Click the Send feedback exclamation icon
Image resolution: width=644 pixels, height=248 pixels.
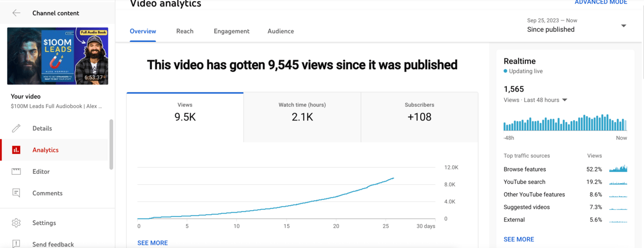tap(16, 244)
